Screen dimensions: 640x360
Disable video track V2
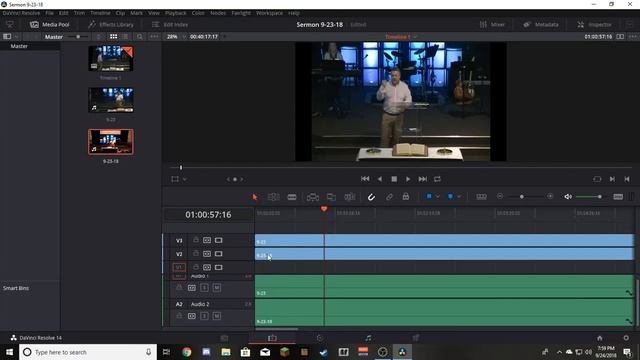219,254
